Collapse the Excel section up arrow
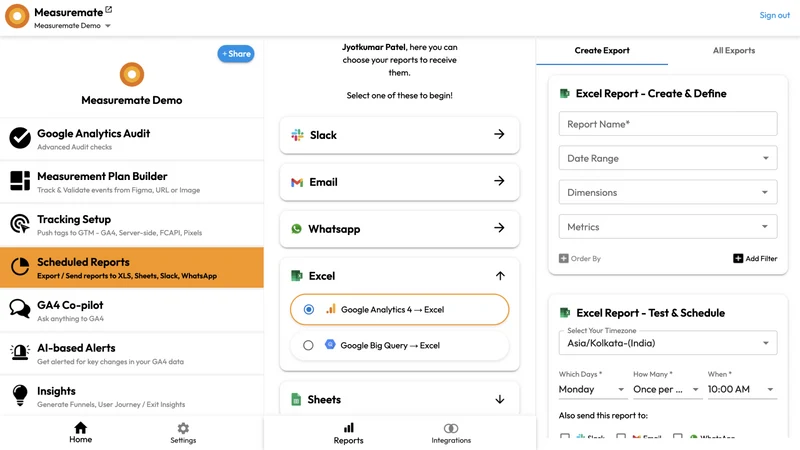800x450 pixels. point(500,276)
